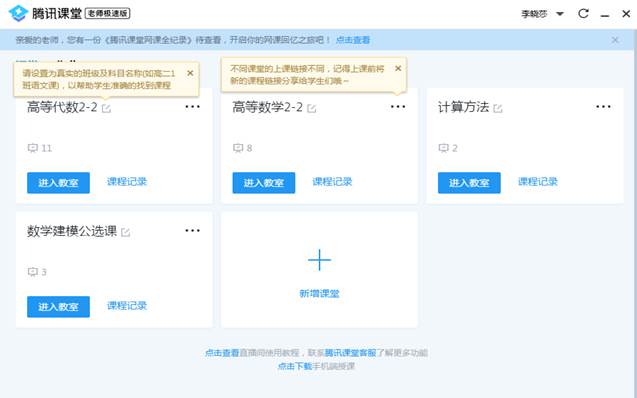The height and width of the screenshot is (398, 637).
Task: Enter classroom for 计算方法
Action: pos(469,183)
